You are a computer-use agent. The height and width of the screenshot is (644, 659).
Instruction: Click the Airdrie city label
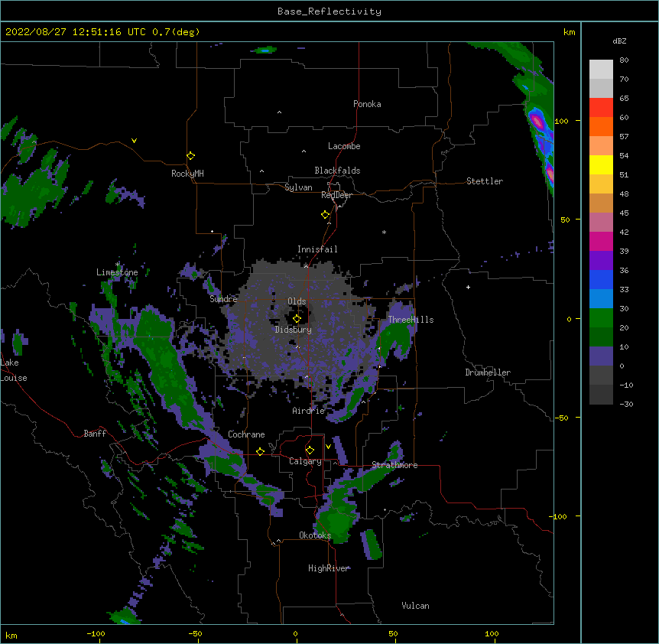coord(308,411)
